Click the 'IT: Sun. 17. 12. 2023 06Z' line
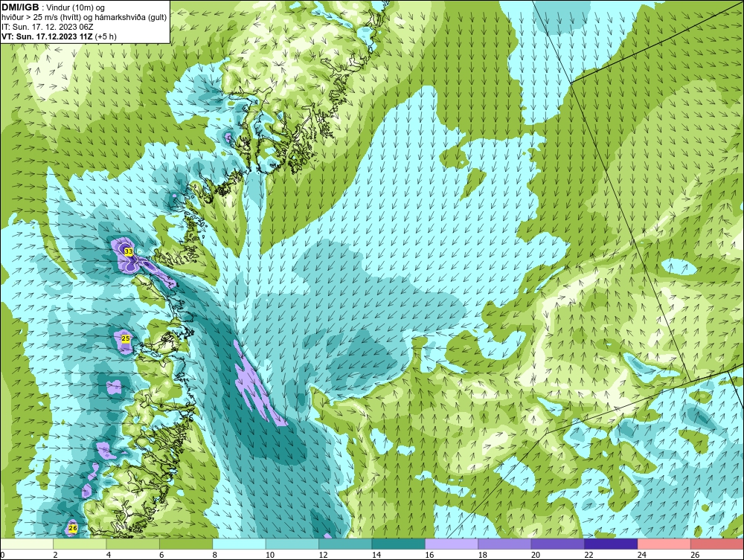This screenshot has width=744, height=560. tap(48, 27)
